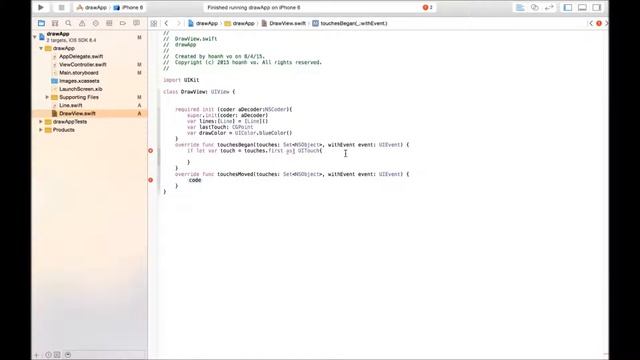Screen dimensions: 640x360
Task: Expand the drawAppTests group
Action: 41,122
